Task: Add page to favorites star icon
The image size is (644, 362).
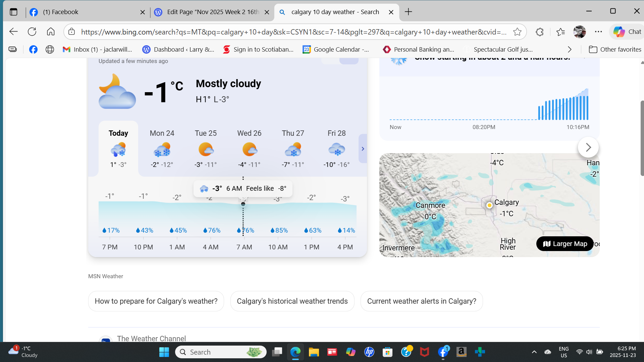Action: click(517, 32)
